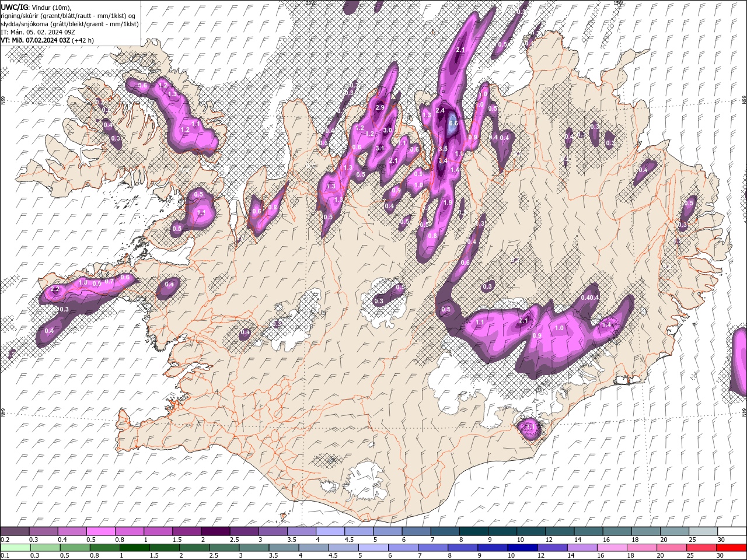Pick the pale green 0.1–0.3 rain legend swatch
Image resolution: width=747 pixels, height=560 pixels.
[x=15, y=548]
